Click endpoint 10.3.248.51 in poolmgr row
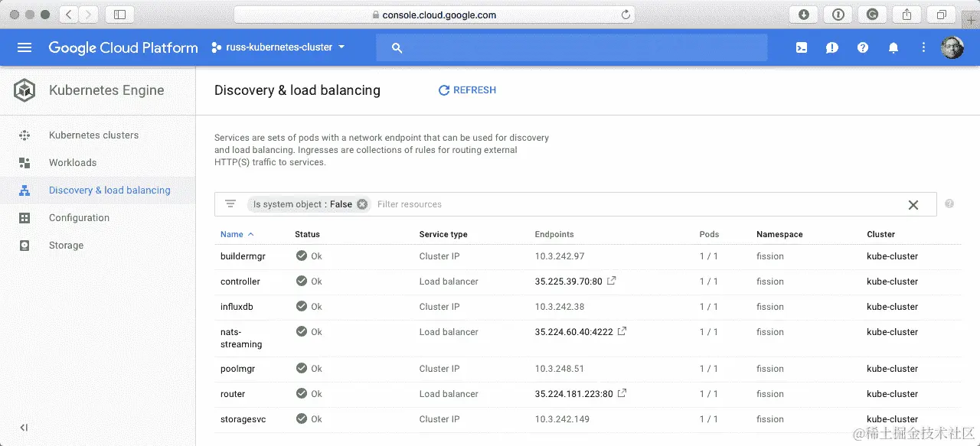Image resolution: width=980 pixels, height=446 pixels. tap(560, 369)
